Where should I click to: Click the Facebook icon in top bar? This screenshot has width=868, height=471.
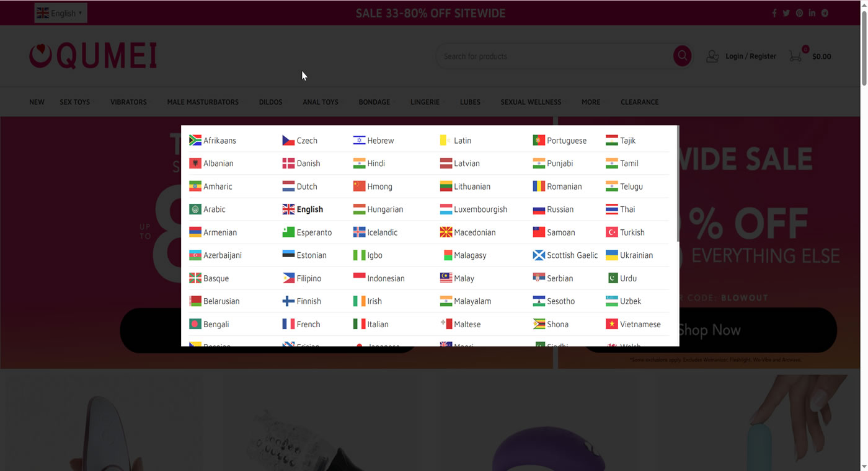774,13
